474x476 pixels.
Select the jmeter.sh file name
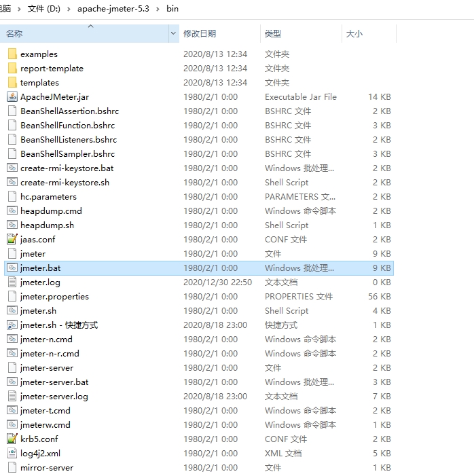coord(38,311)
